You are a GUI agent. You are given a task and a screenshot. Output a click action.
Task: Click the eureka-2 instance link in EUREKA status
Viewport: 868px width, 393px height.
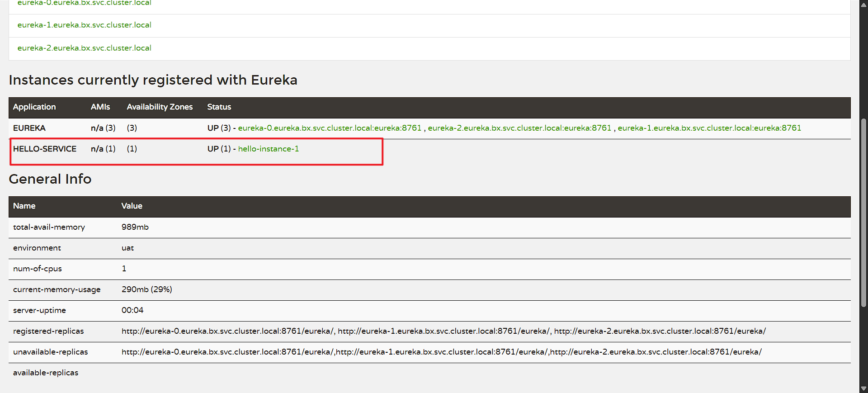click(x=519, y=128)
